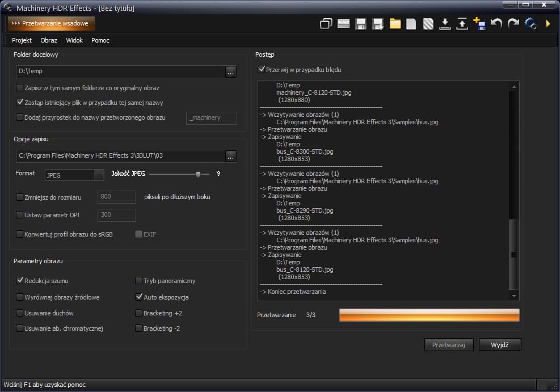Toggle Auto ekspozycja checkbox
The width and height of the screenshot is (560, 392).
(x=139, y=297)
